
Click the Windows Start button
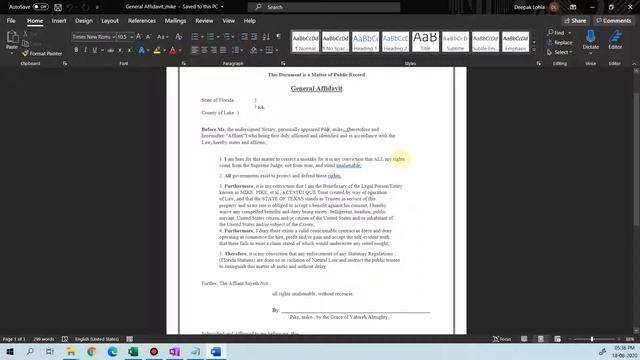click(10, 351)
